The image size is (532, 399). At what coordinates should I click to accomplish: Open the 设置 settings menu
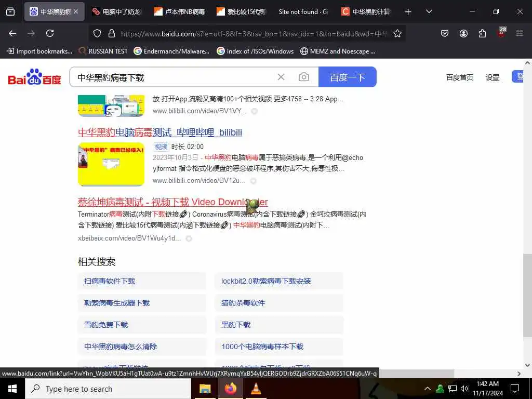[493, 77]
